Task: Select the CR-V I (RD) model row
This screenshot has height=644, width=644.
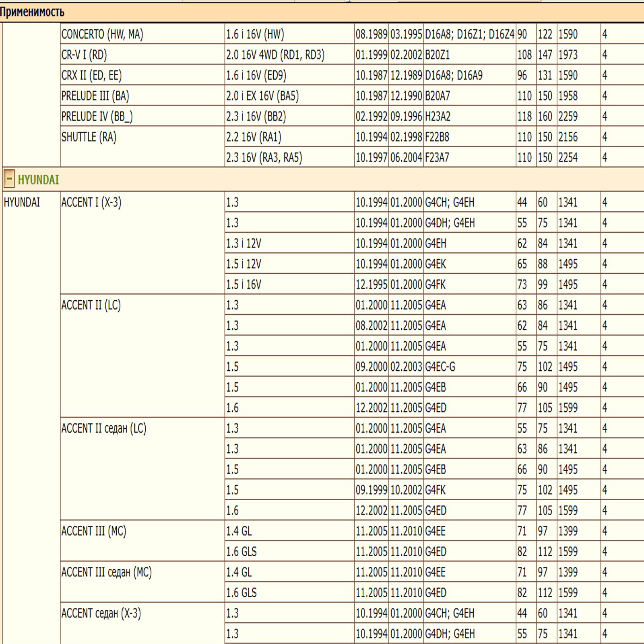Action: (84, 55)
